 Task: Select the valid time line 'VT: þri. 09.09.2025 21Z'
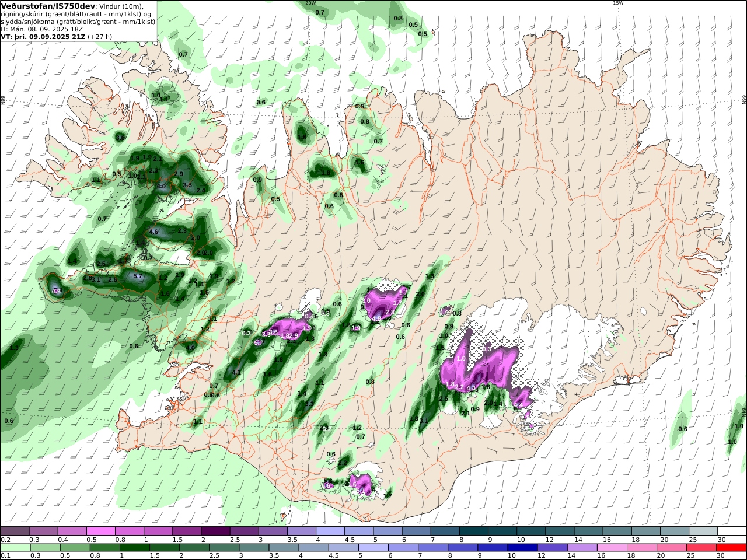coord(43,36)
